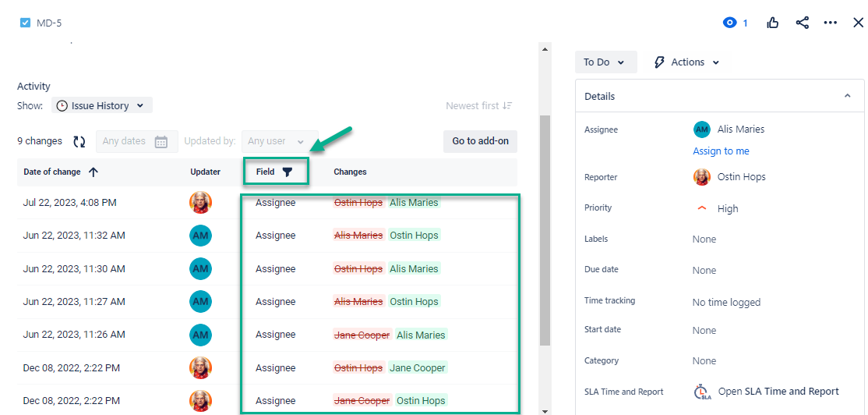Click updater avatar in second Dec 08, 2022 row
Image resolution: width=868 pixels, height=415 pixels.
(200, 401)
